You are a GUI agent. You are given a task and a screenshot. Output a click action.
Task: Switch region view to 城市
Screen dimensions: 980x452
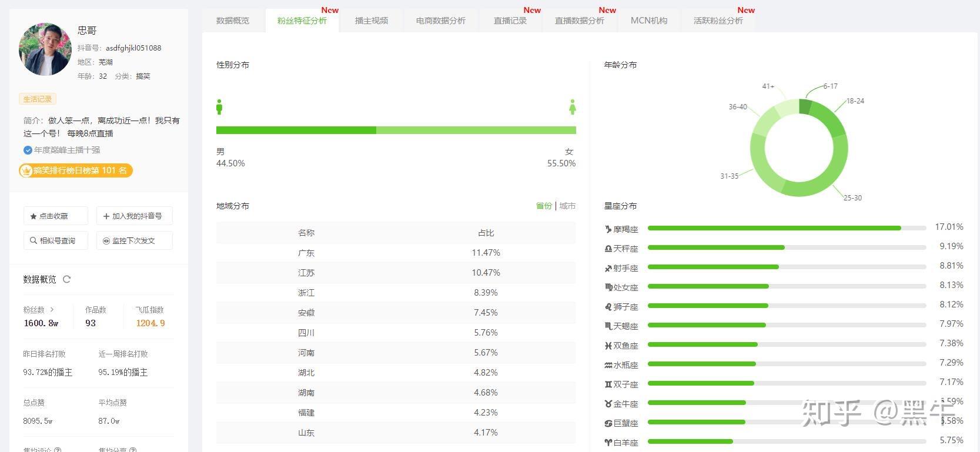click(567, 206)
